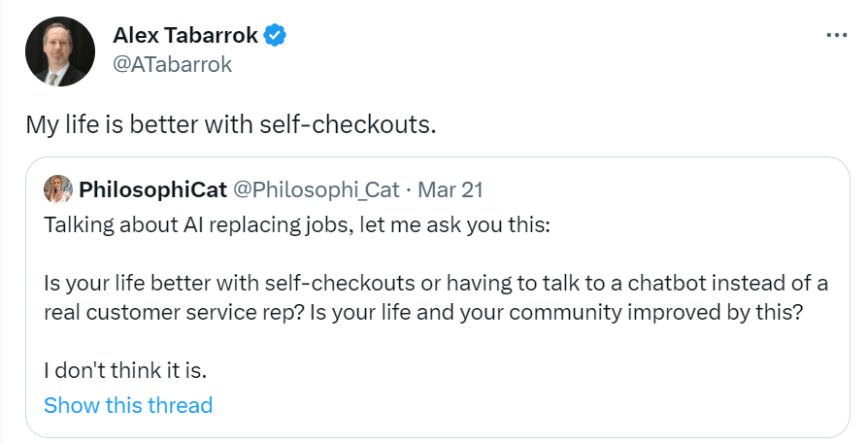
Task: Click the word 'self-checkouts.' in main tweet
Action: 349,124
